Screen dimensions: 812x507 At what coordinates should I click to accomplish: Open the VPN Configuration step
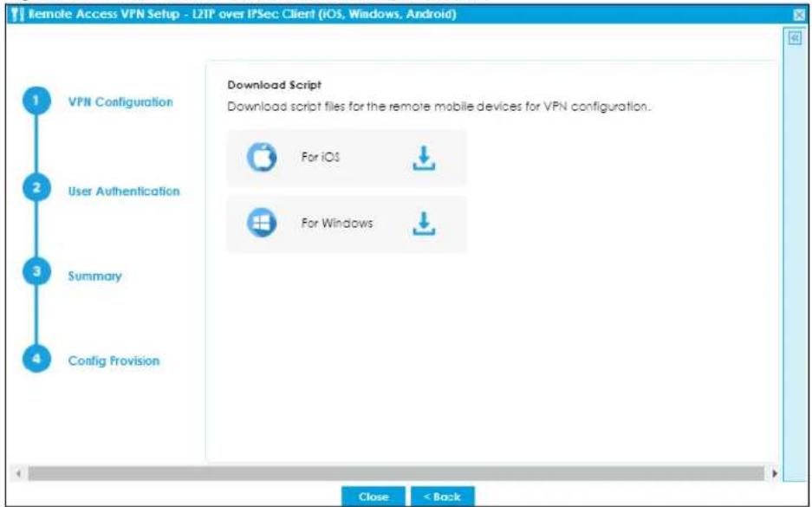point(120,102)
